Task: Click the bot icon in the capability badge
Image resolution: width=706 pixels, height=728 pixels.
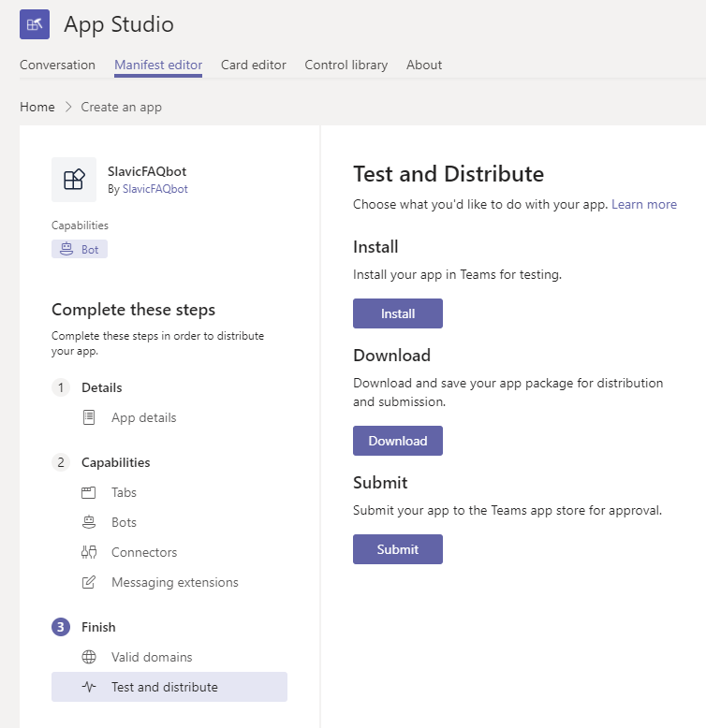Action: (x=66, y=249)
